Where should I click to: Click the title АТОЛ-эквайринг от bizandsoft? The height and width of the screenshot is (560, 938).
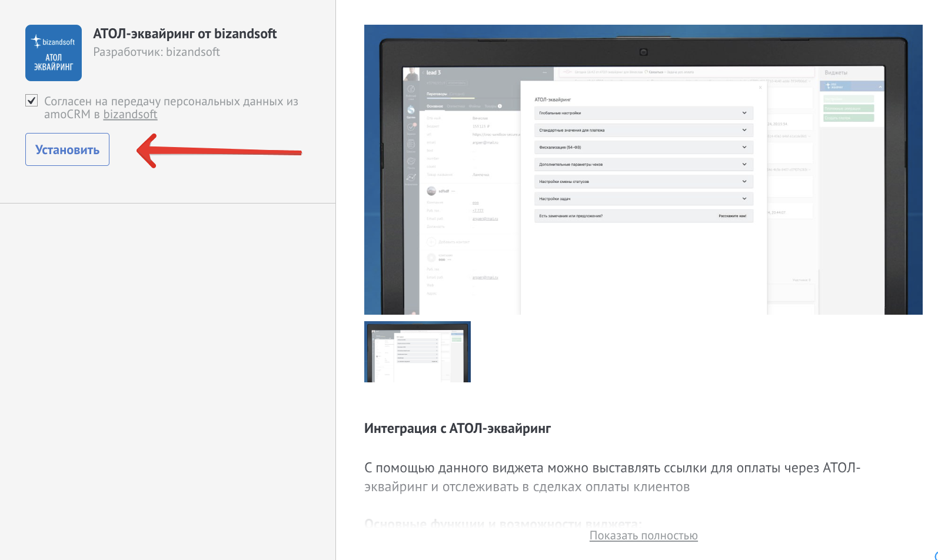point(185,34)
